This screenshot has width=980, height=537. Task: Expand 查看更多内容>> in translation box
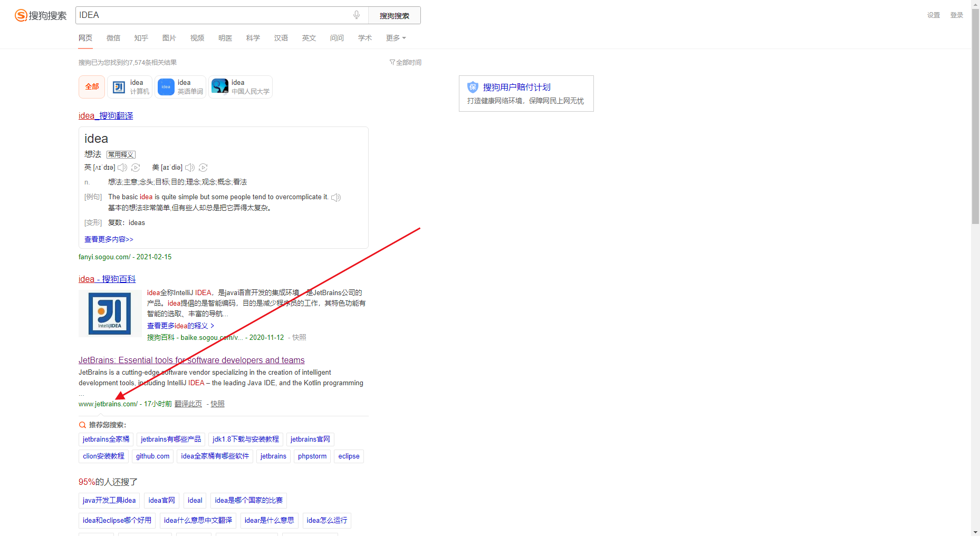pos(109,239)
